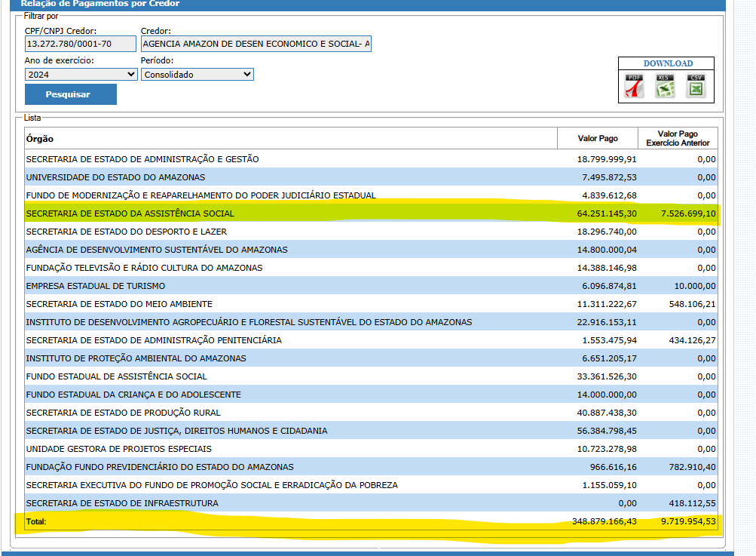Image resolution: width=756 pixels, height=556 pixels.
Task: Select row Secretaria de Estado de Administração Penitenciária
Action: [371, 340]
